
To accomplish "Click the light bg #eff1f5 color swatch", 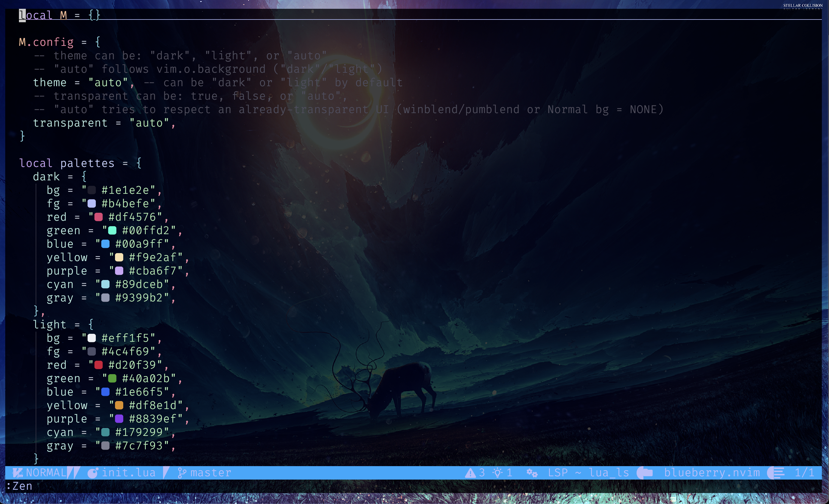I will [91, 338].
